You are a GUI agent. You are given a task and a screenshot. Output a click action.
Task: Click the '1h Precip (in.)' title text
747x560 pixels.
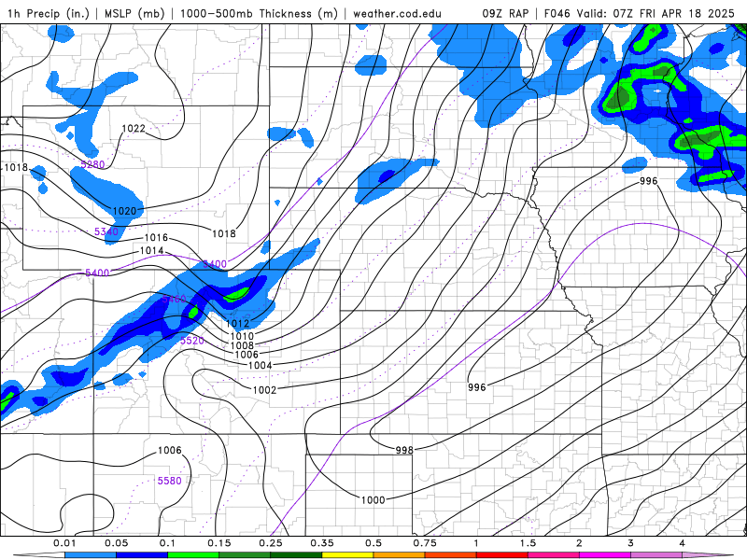click(49, 13)
